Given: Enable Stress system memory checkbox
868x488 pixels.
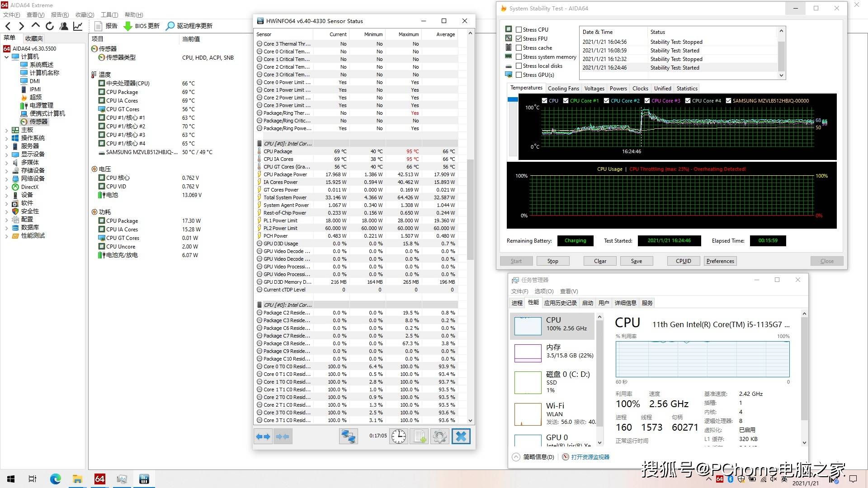Looking at the screenshot, I should pos(519,57).
